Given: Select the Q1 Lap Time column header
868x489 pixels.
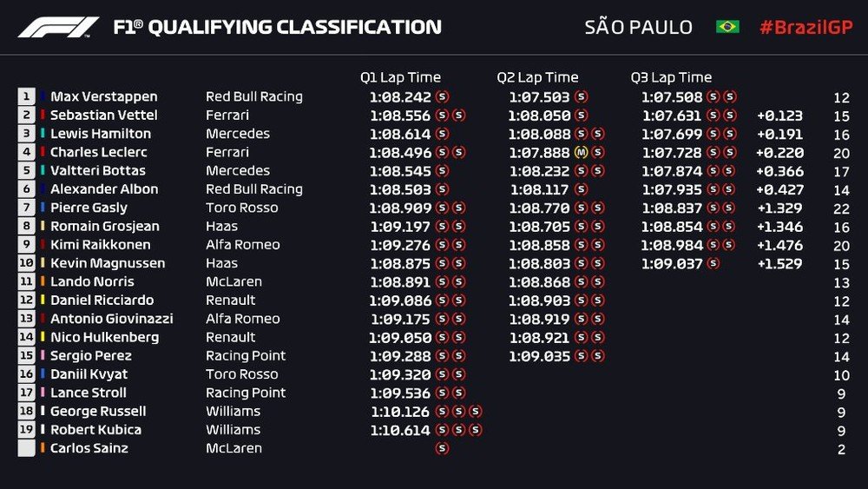Looking at the screenshot, I should click(x=400, y=77).
